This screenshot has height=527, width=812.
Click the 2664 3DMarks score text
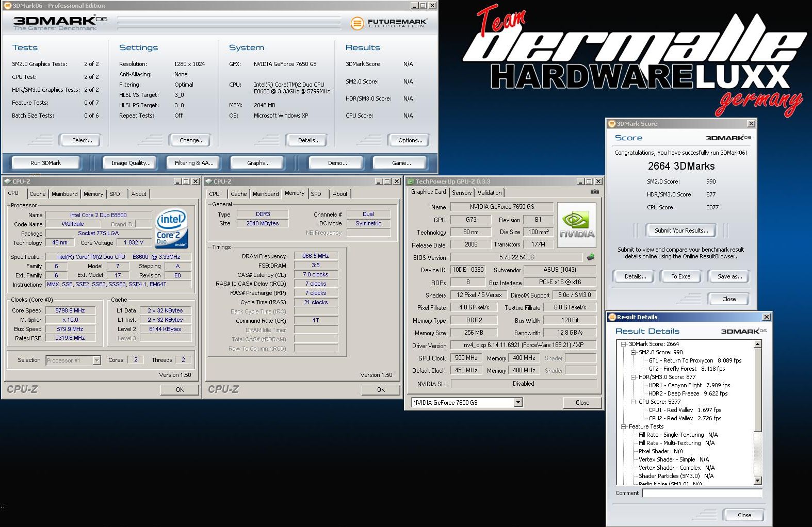(x=681, y=166)
